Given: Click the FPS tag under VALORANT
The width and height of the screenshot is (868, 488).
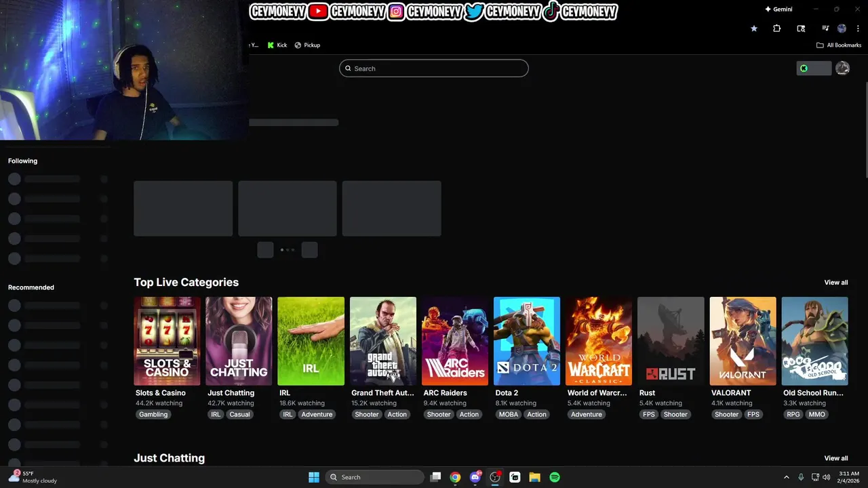Looking at the screenshot, I should (x=753, y=414).
